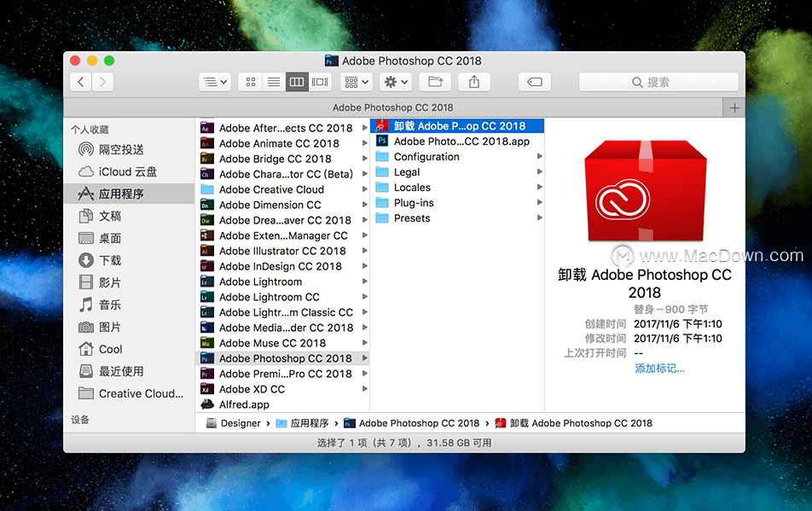Click the 添加标记… link
The height and width of the screenshot is (511, 812).
659,369
